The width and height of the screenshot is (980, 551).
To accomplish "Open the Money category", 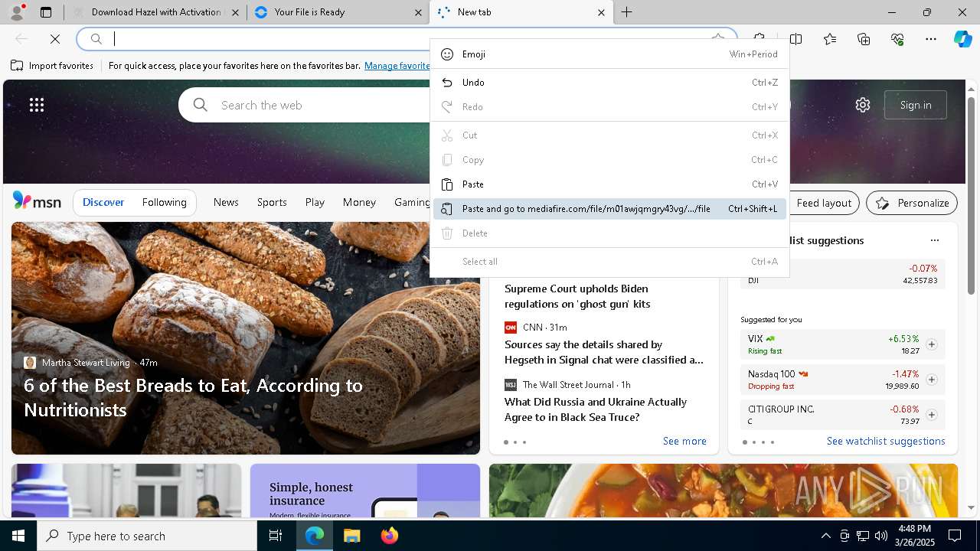I will point(359,203).
